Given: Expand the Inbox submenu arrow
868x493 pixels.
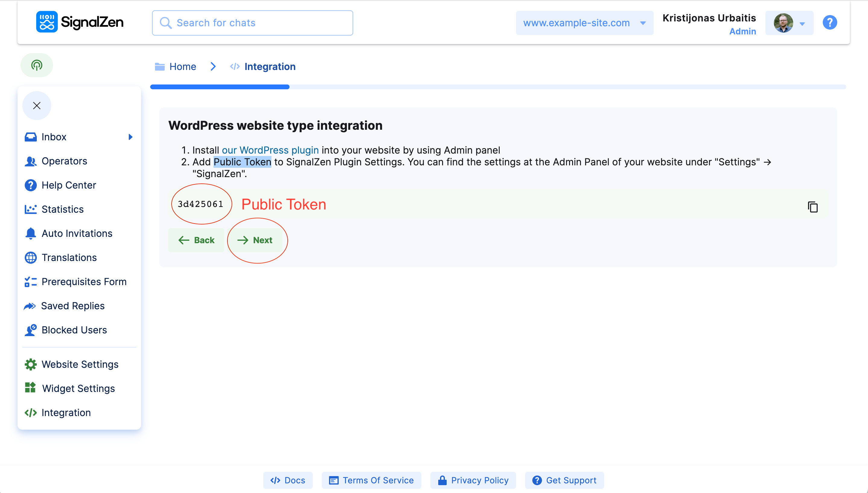Looking at the screenshot, I should click(130, 137).
